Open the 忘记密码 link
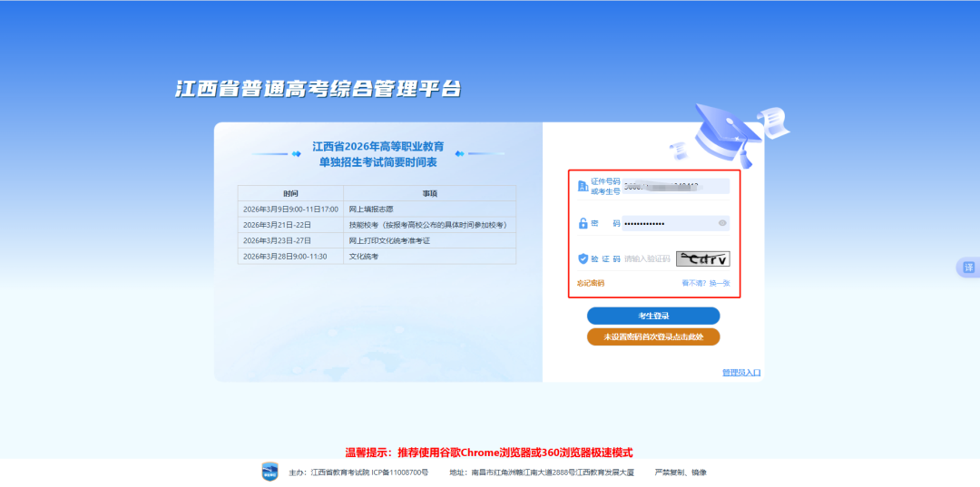This screenshot has width=980, height=487. pos(591,283)
